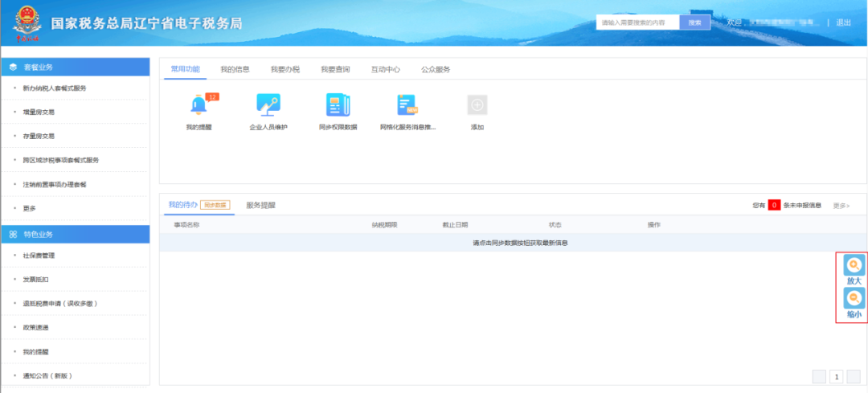Open 发票抵扣 in sidebar
Screen dimensions: 868x393
point(35,280)
